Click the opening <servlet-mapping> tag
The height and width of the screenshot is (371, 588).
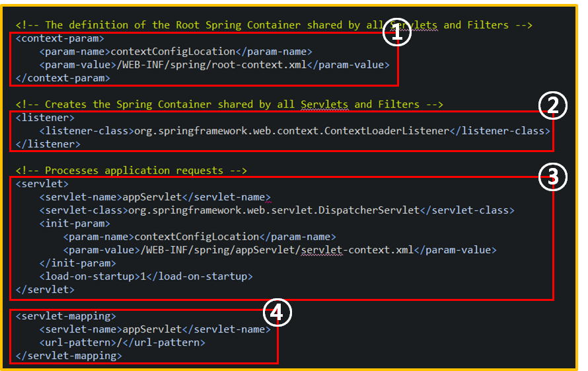(65, 316)
